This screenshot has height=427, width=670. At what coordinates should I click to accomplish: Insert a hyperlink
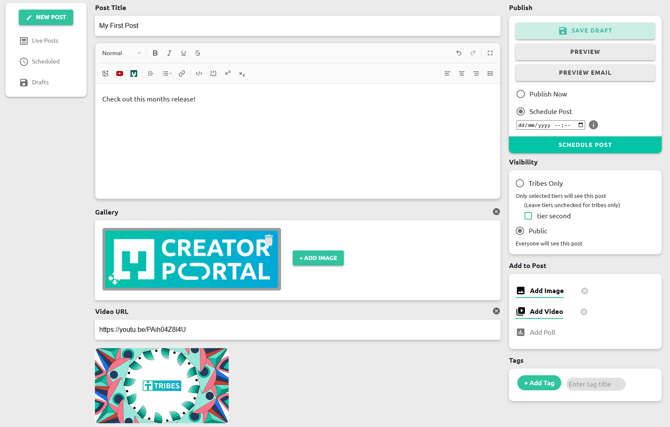coord(182,74)
